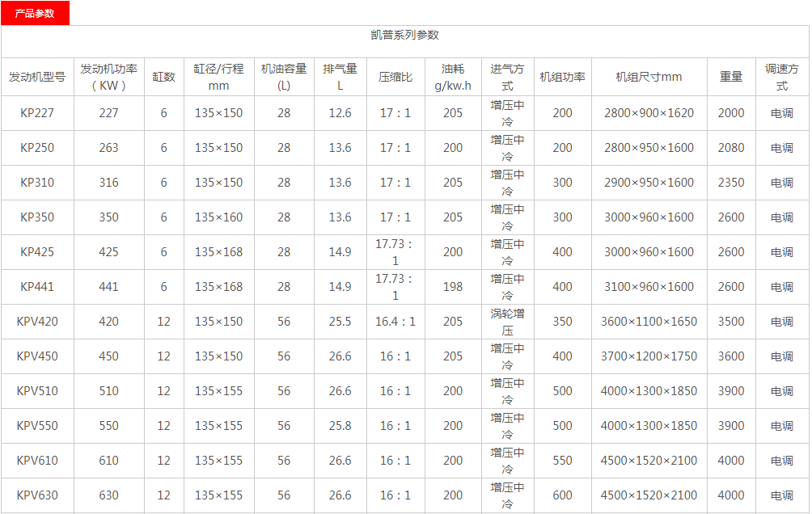This screenshot has width=812, height=514.
Task: Click unit power 550 in KPV610 row
Action: [x=562, y=460]
